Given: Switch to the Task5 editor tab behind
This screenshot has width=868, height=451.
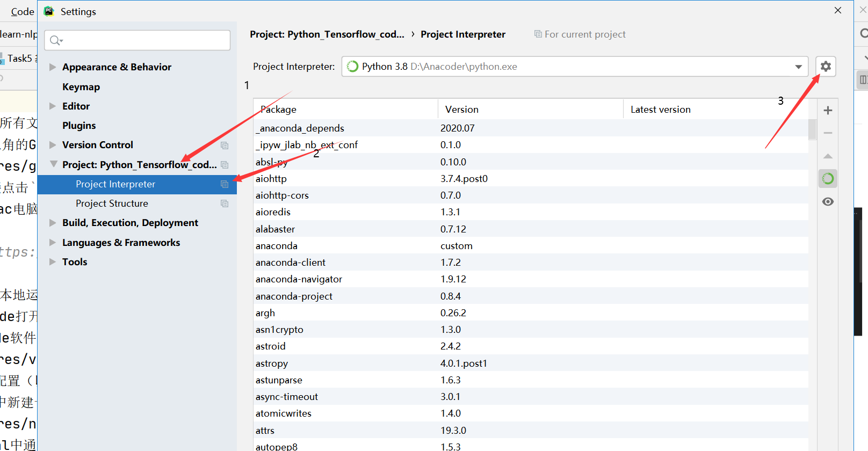Looking at the screenshot, I should [19, 58].
